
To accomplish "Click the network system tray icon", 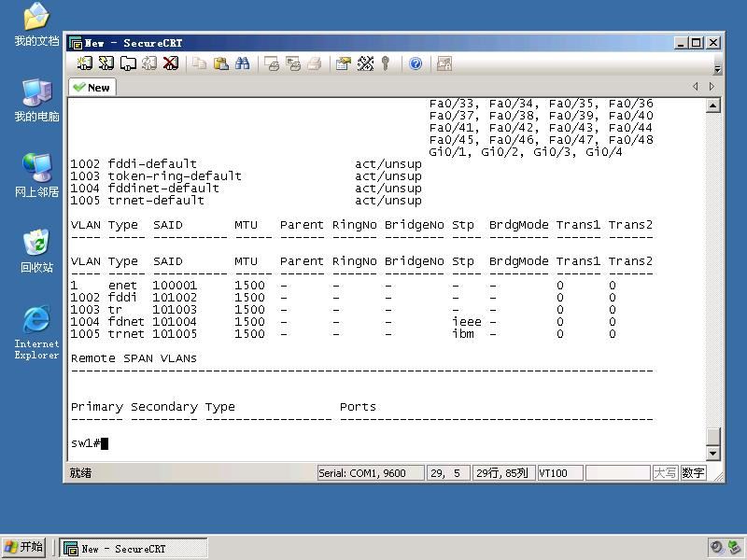I will pos(736,548).
